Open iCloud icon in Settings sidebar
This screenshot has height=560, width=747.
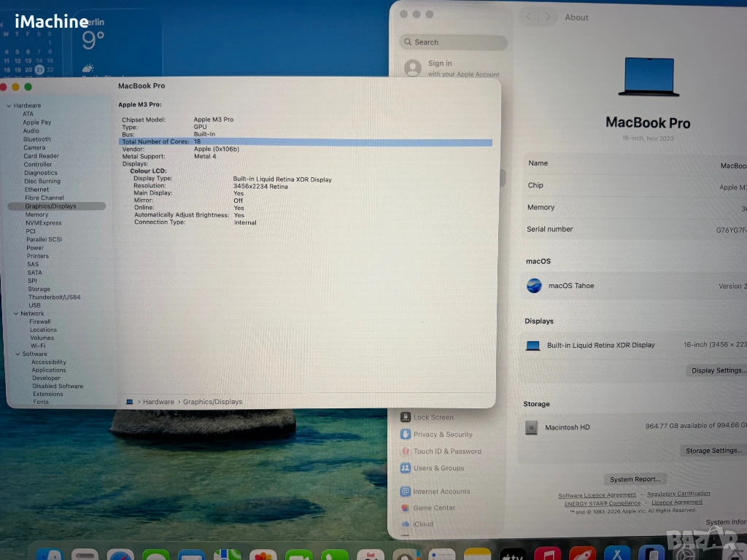tap(405, 524)
